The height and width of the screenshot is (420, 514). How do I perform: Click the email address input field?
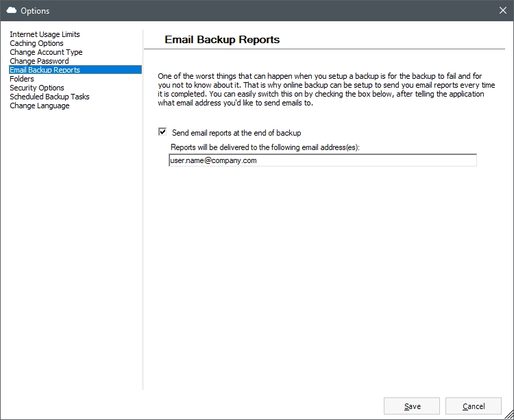322,160
